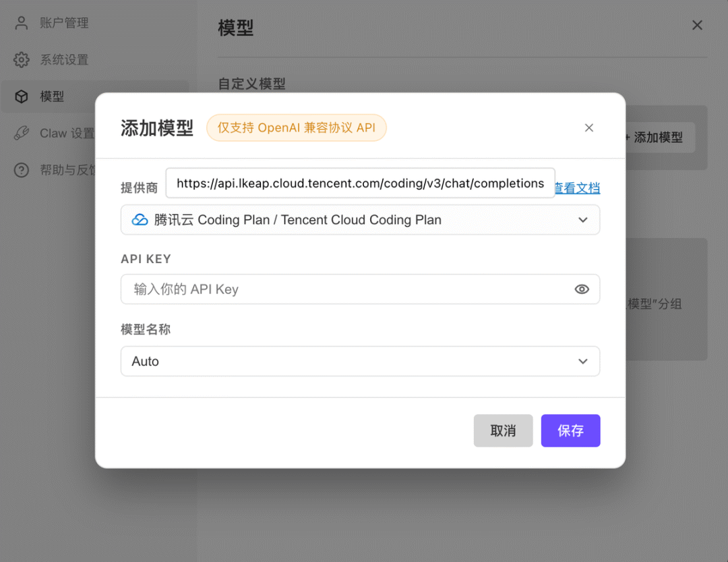Open 帮助与反馈 sidebar item
The height and width of the screenshot is (562, 728).
click(x=54, y=170)
